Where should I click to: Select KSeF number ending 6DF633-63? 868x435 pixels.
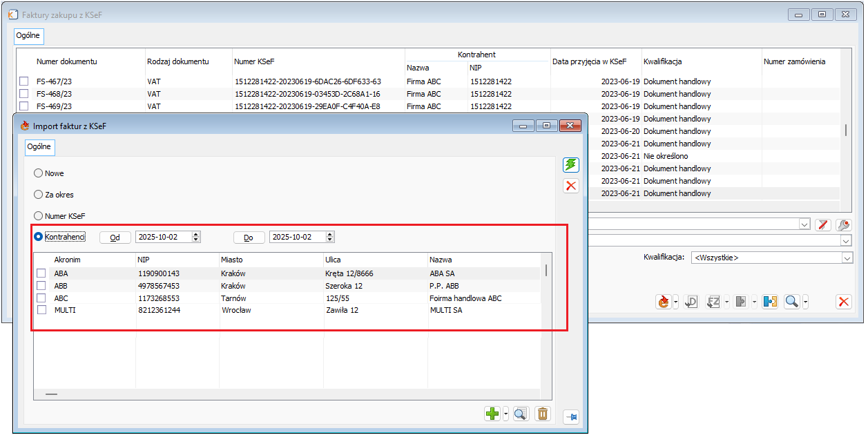tap(307, 81)
